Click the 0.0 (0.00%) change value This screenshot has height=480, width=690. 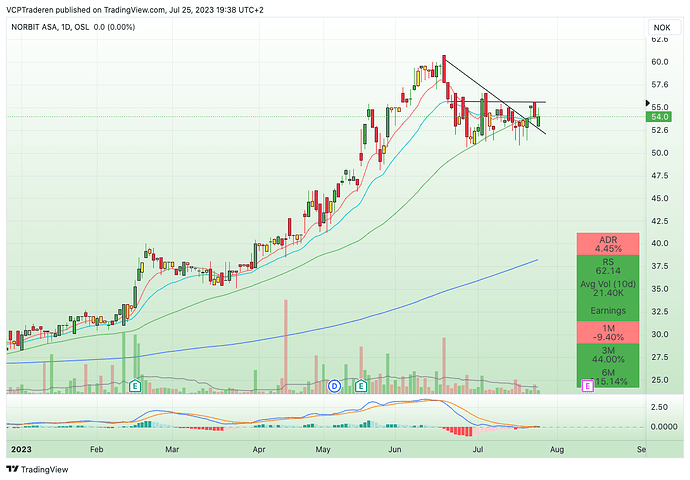[114, 27]
